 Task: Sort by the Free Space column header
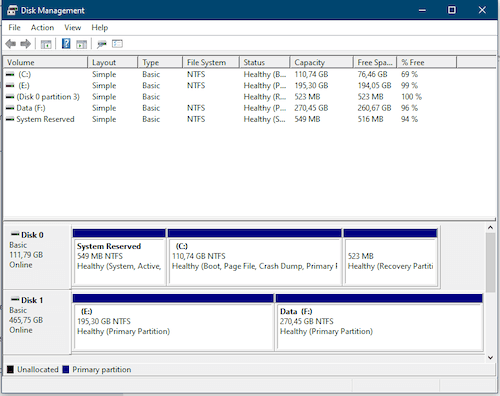coord(375,62)
